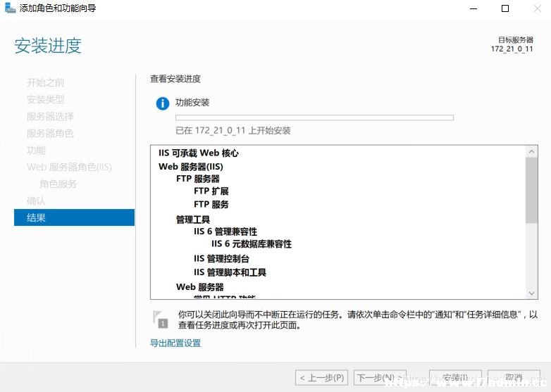Viewport: 551px width, 392px height.
Task: Click the notification flag icon below the list
Action: tap(161, 319)
